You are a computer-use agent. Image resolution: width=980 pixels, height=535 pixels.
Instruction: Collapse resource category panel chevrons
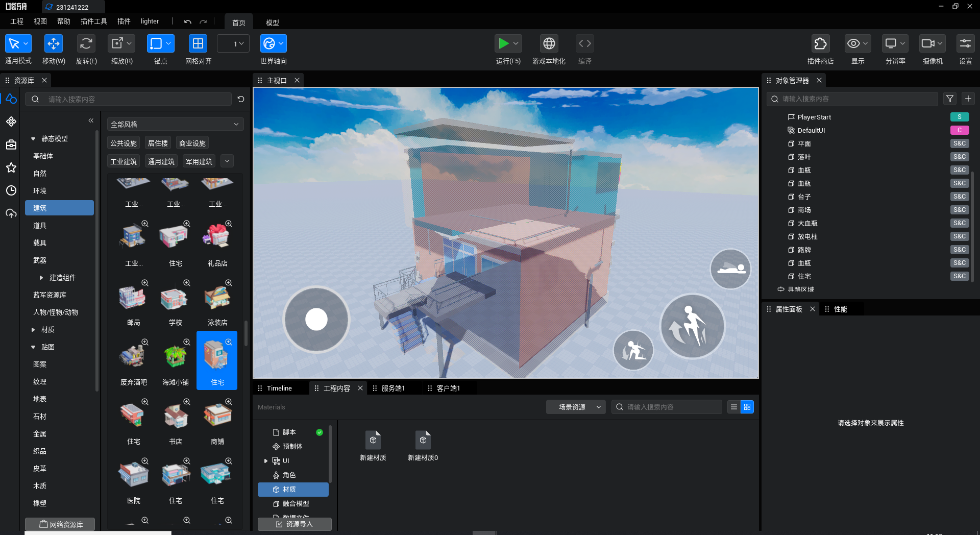[91, 120]
